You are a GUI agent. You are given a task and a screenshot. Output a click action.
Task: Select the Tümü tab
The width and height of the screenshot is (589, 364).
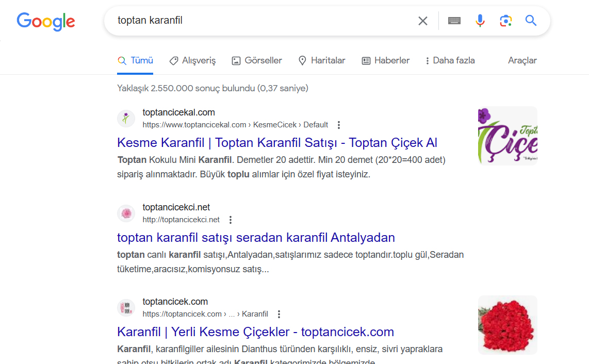pyautogui.click(x=135, y=60)
